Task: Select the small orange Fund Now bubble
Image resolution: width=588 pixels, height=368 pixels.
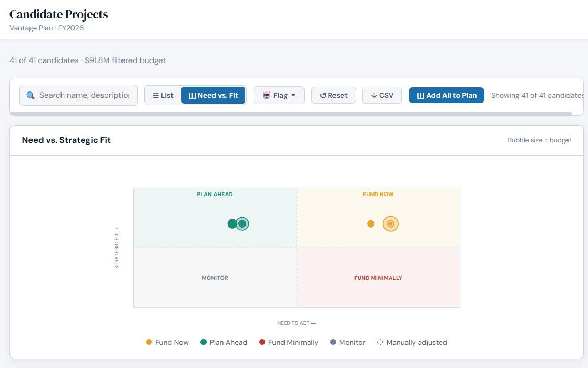Action: point(371,224)
